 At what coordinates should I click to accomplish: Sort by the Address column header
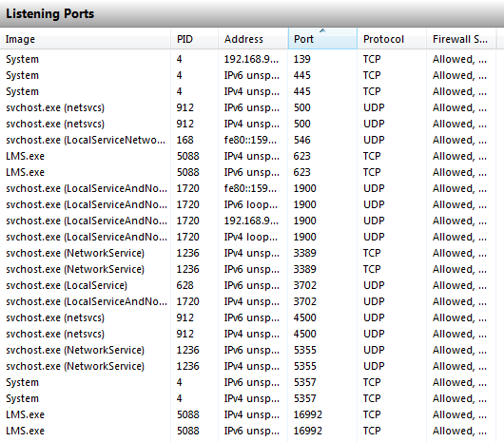(x=253, y=39)
